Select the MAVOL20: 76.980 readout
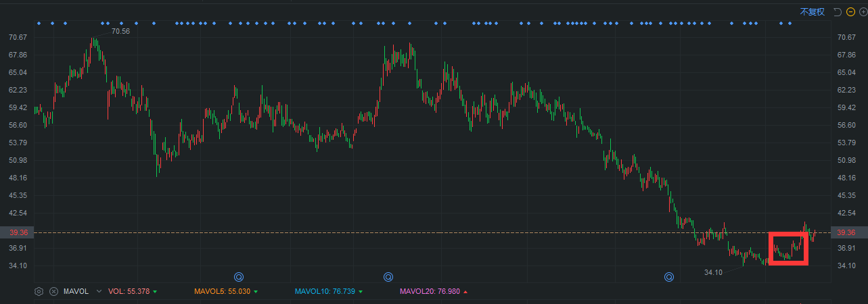868x304 pixels. [429, 292]
